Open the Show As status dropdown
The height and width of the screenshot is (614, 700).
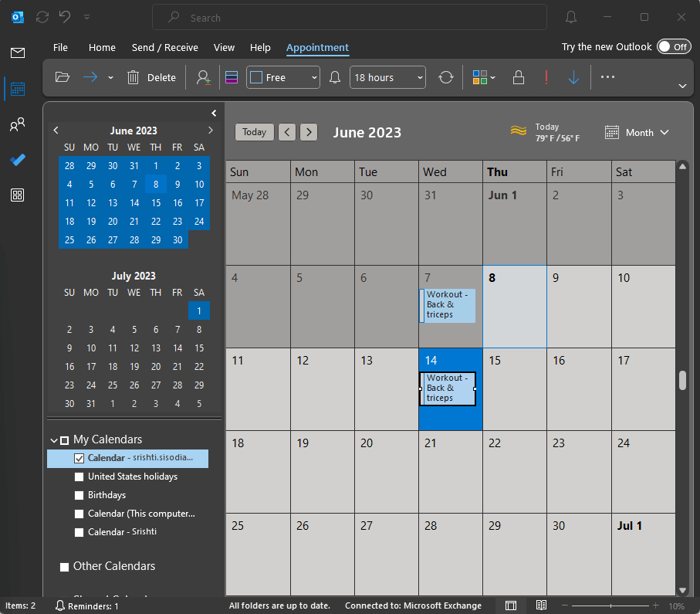click(x=282, y=77)
